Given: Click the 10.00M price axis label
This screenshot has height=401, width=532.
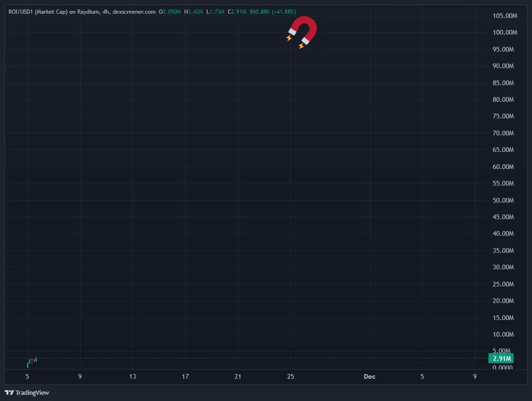Looking at the screenshot, I should 503,334.
